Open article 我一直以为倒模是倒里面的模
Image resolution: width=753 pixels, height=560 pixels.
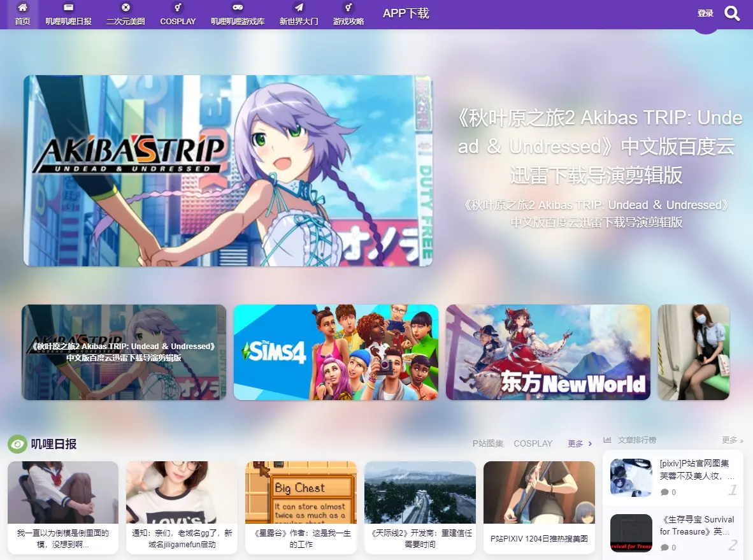(x=63, y=539)
